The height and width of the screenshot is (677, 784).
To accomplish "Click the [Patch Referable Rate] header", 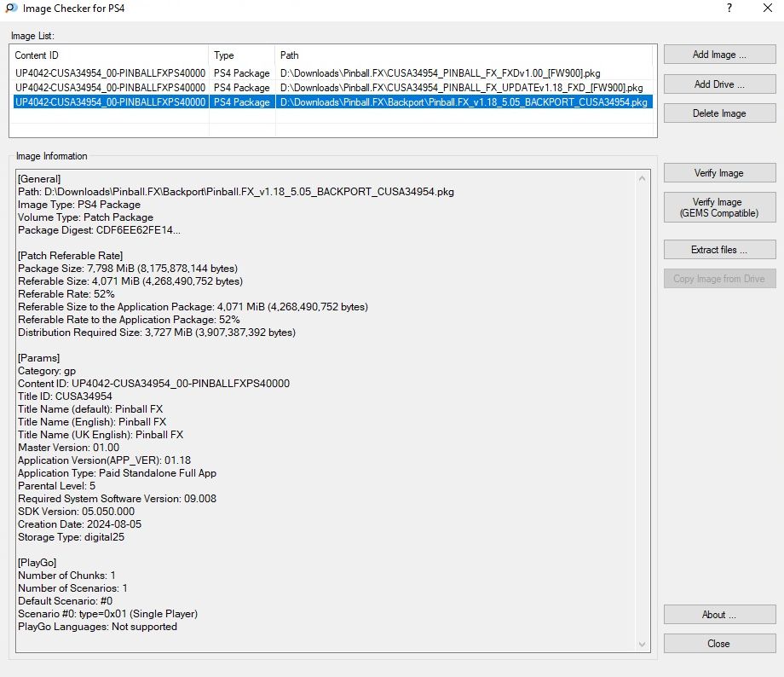I will pos(70,256).
